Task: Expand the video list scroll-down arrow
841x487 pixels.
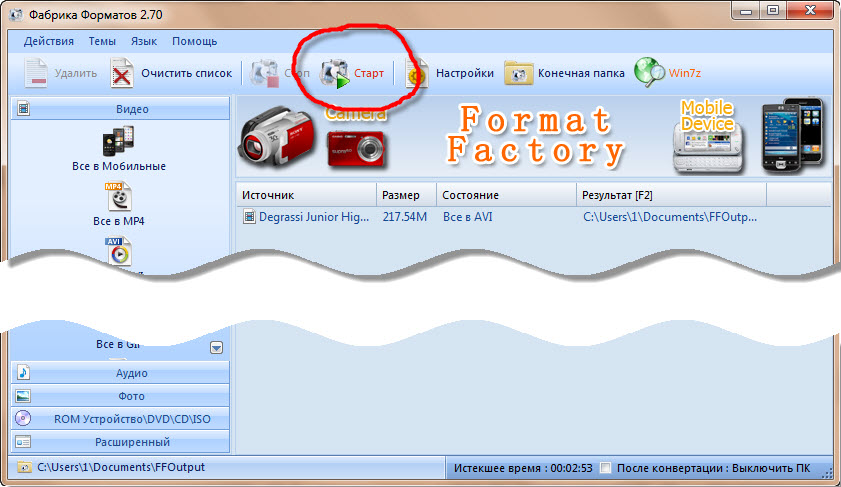Action: (x=216, y=348)
